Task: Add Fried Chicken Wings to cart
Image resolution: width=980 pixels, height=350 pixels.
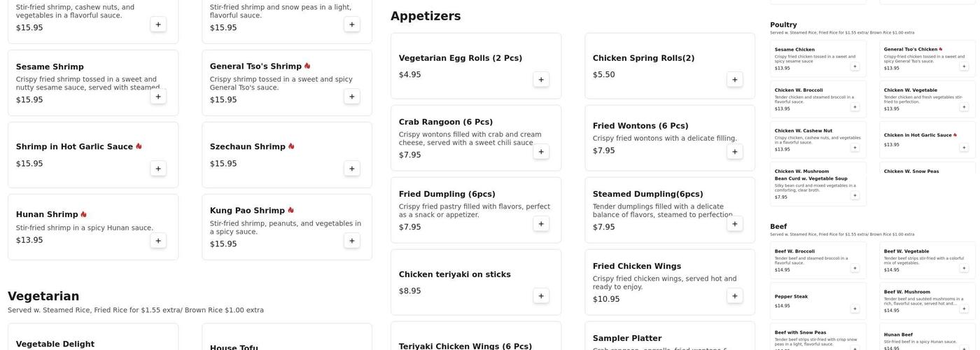Action: coord(734,296)
